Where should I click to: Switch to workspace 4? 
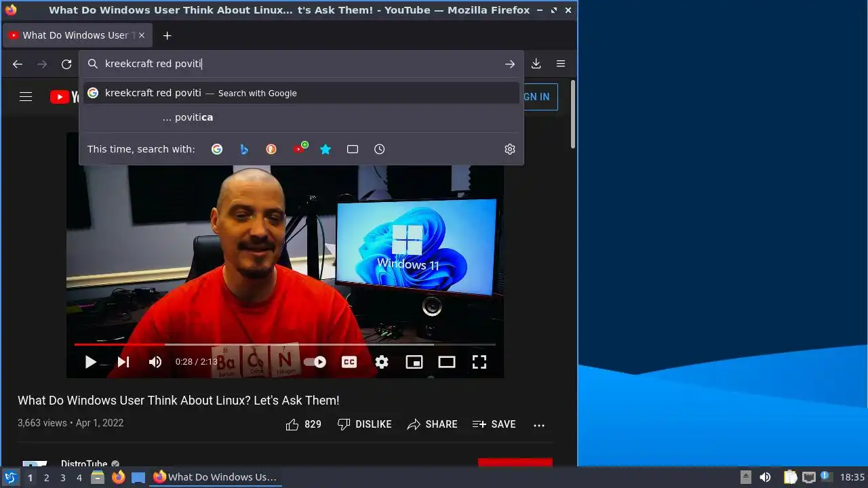[79, 478]
